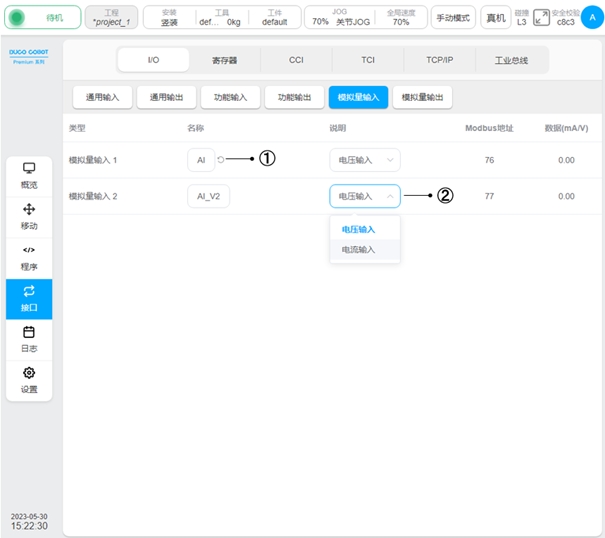Click the user avatar A icon
Viewport: 605px width, 538px height.
click(591, 17)
